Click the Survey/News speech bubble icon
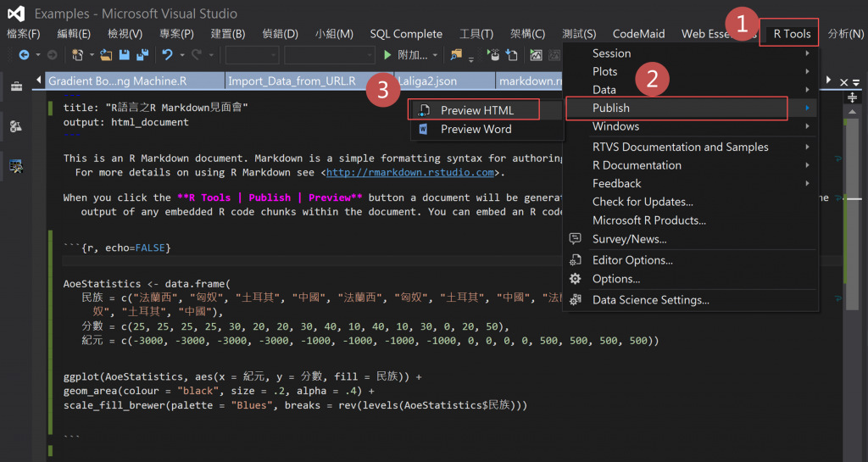The height and width of the screenshot is (462, 868). [576, 238]
